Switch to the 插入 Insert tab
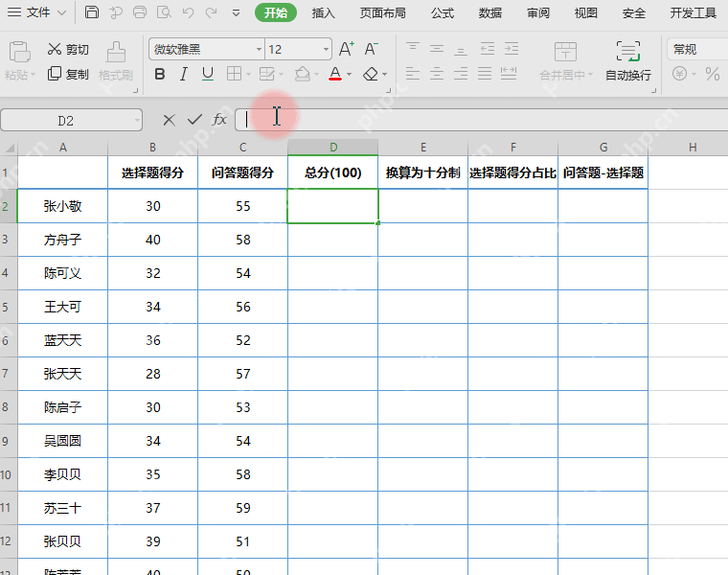This screenshot has width=728, height=575. coord(323,13)
